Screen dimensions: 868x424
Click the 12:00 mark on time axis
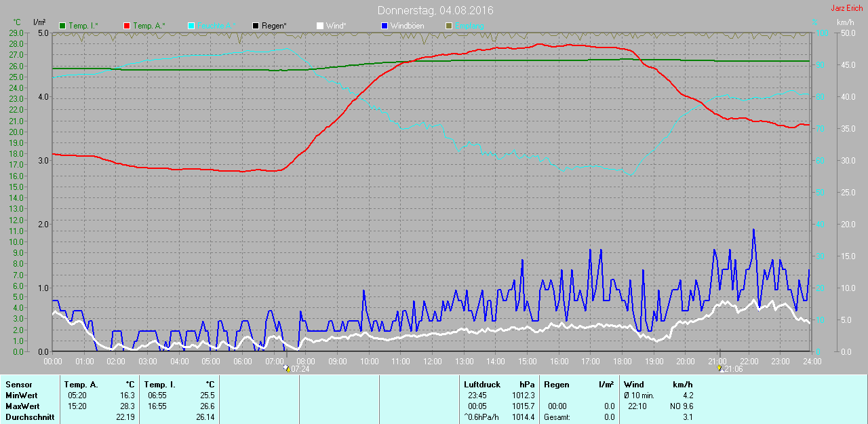pos(432,361)
